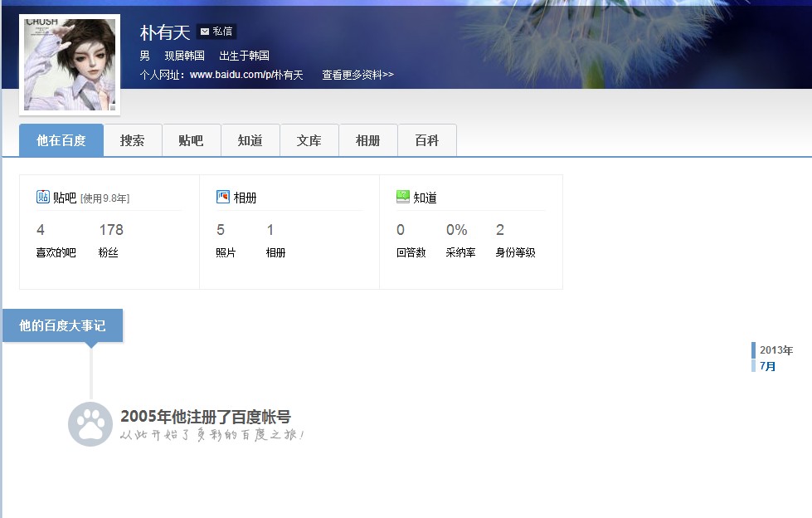Click the 相册 section icon
This screenshot has width=812, height=518.
click(x=222, y=197)
